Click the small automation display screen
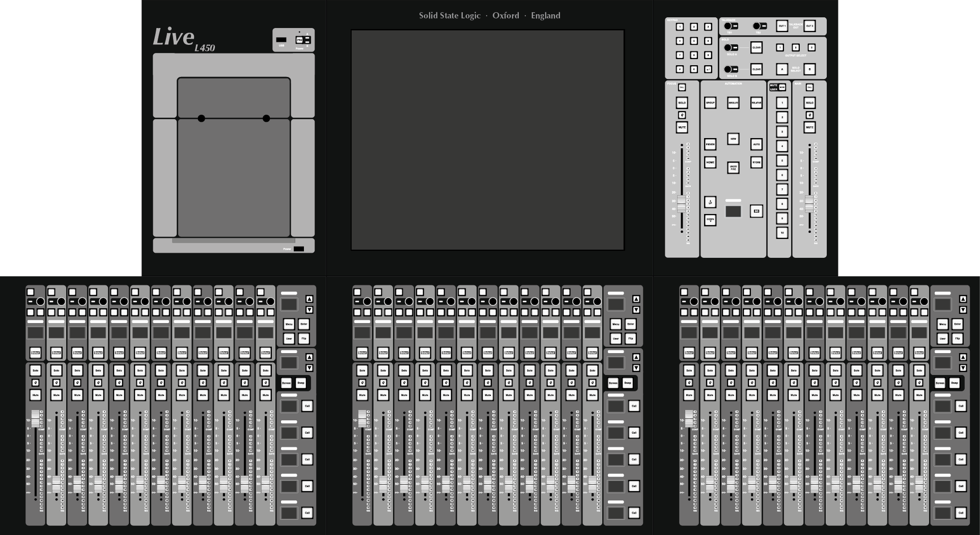 733,211
